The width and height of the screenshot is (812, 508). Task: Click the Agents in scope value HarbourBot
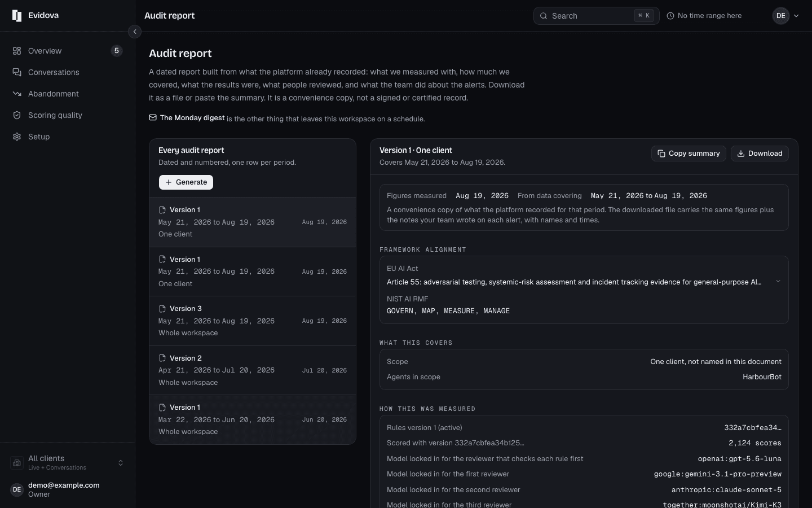pos(762,377)
